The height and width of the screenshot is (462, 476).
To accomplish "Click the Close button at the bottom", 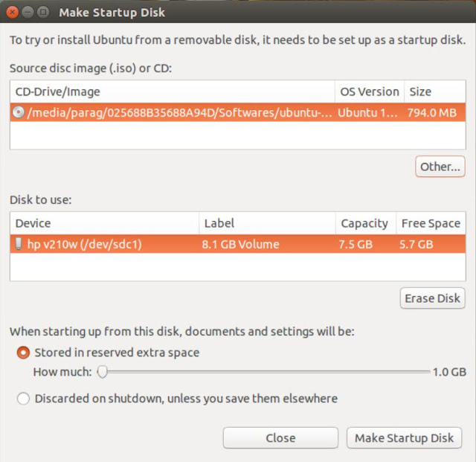I will [x=280, y=438].
